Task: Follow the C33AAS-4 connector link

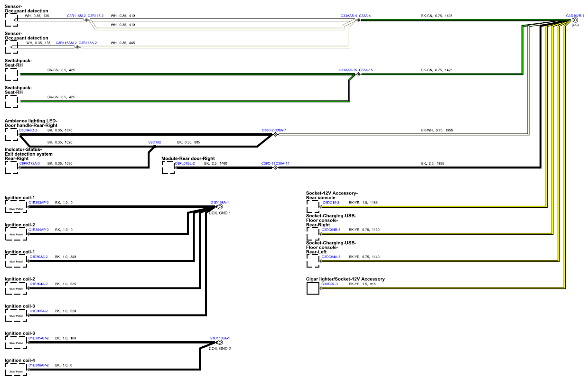Action: click(x=349, y=16)
